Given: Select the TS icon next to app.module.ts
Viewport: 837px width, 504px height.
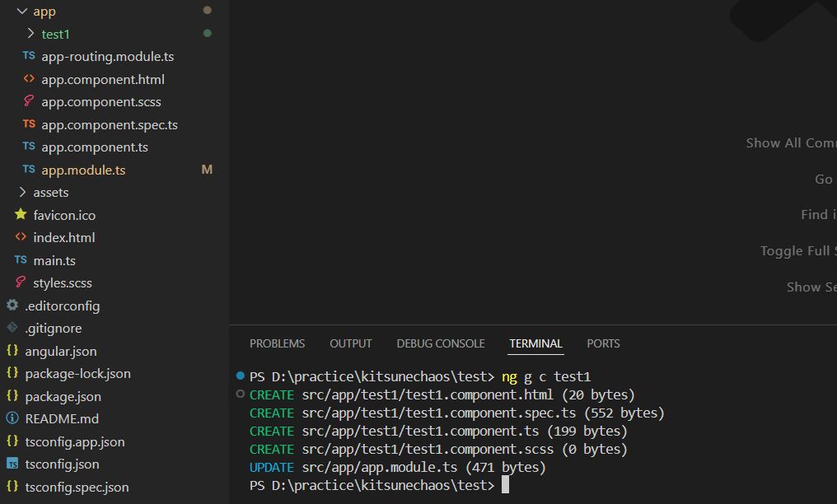Looking at the screenshot, I should click(x=29, y=170).
